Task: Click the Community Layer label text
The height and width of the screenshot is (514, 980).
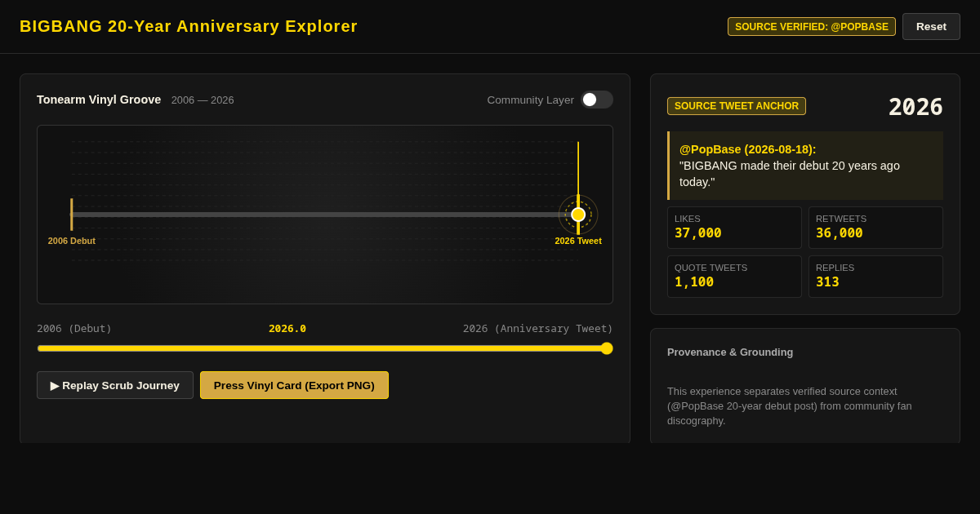Action: [531, 100]
